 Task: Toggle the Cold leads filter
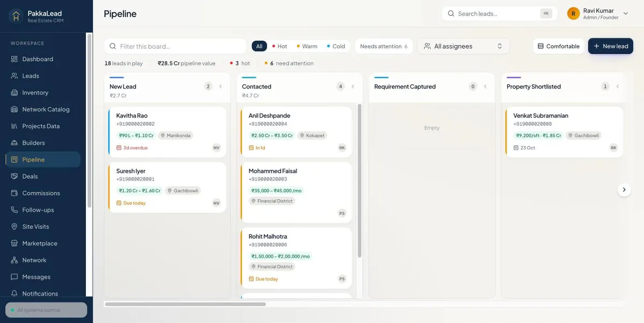pos(335,46)
